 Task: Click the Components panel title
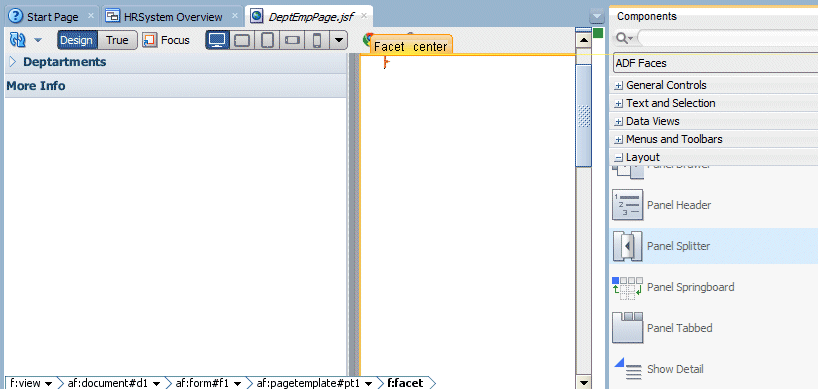(646, 17)
